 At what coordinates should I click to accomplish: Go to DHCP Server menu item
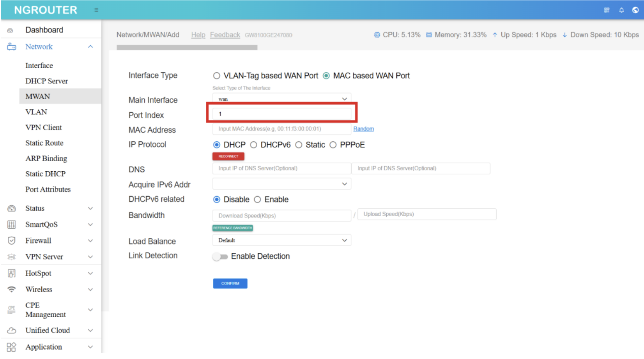tap(46, 81)
